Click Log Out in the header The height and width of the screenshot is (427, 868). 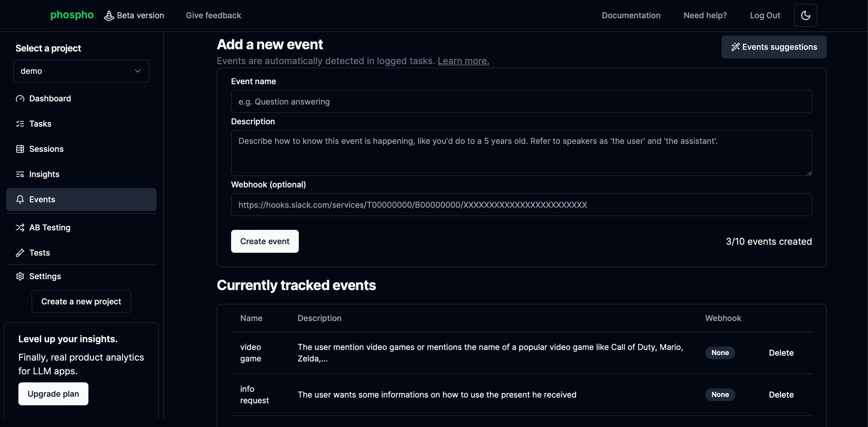pos(765,16)
